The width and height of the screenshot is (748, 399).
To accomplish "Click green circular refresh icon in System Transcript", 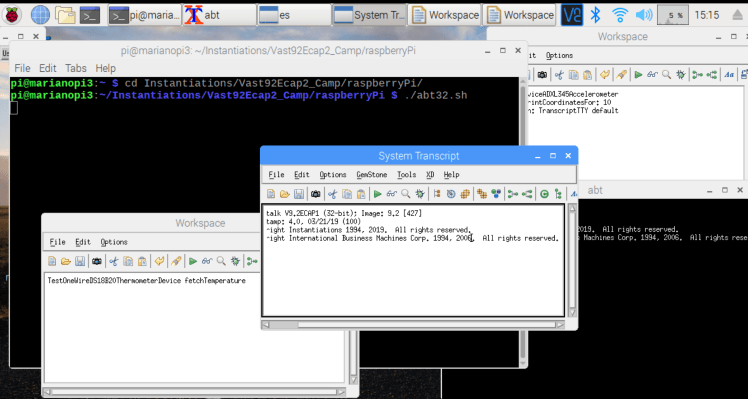I will click(544, 194).
